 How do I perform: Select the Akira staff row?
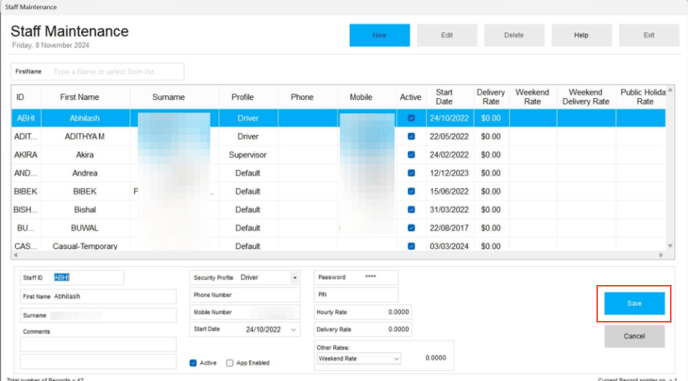click(338, 155)
